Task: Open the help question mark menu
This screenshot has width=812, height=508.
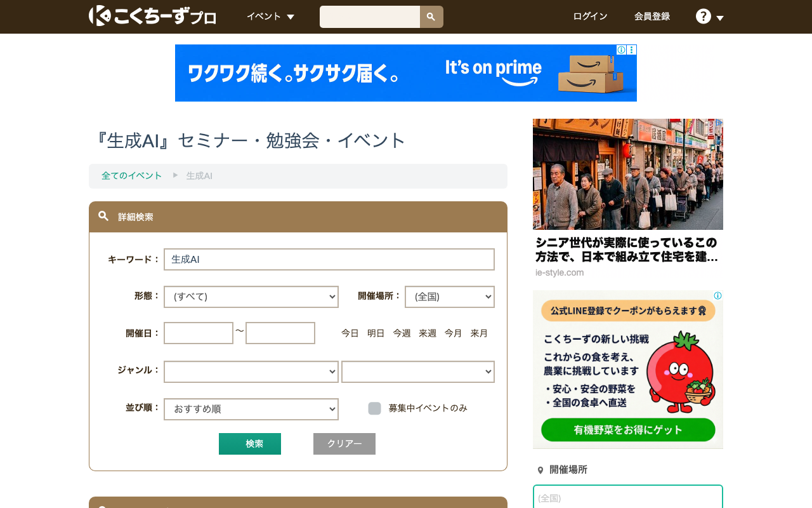Action: (x=703, y=17)
